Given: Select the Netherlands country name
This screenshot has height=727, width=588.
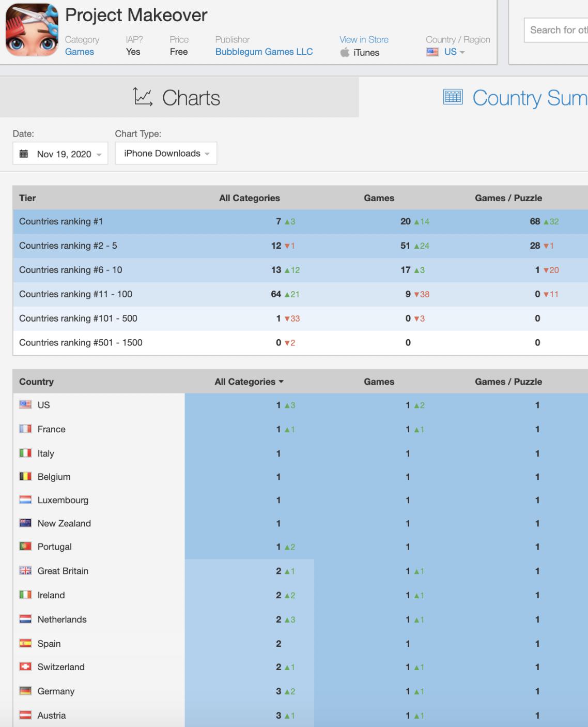Looking at the screenshot, I should (62, 619).
